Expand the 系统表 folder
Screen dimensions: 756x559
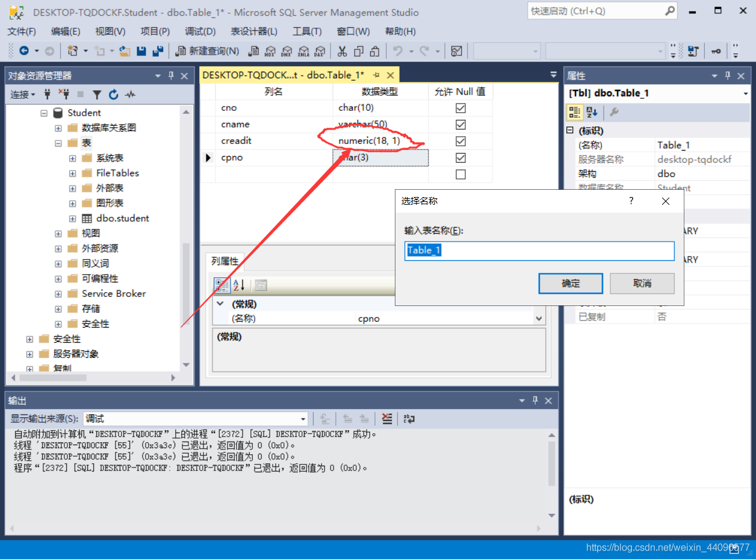[73, 158]
